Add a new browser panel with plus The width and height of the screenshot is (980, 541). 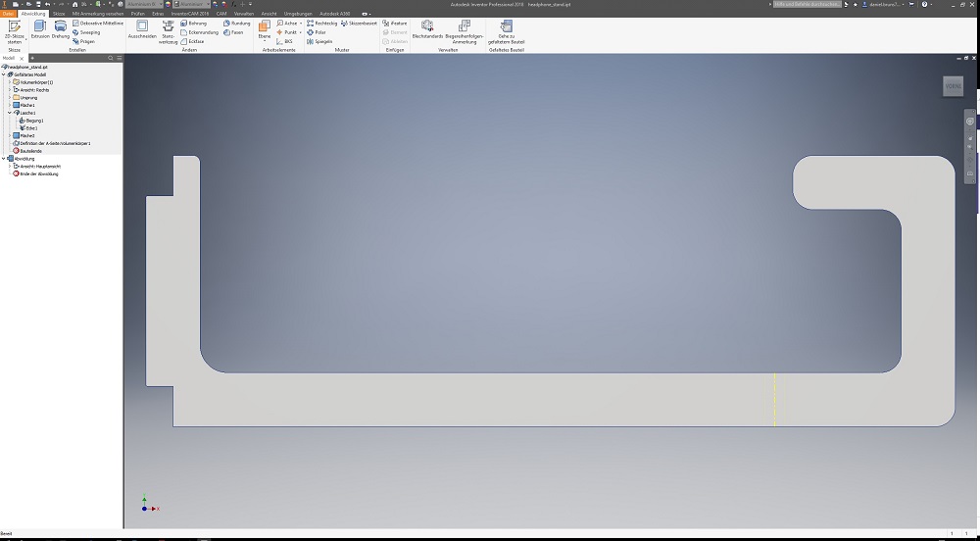pos(32,58)
